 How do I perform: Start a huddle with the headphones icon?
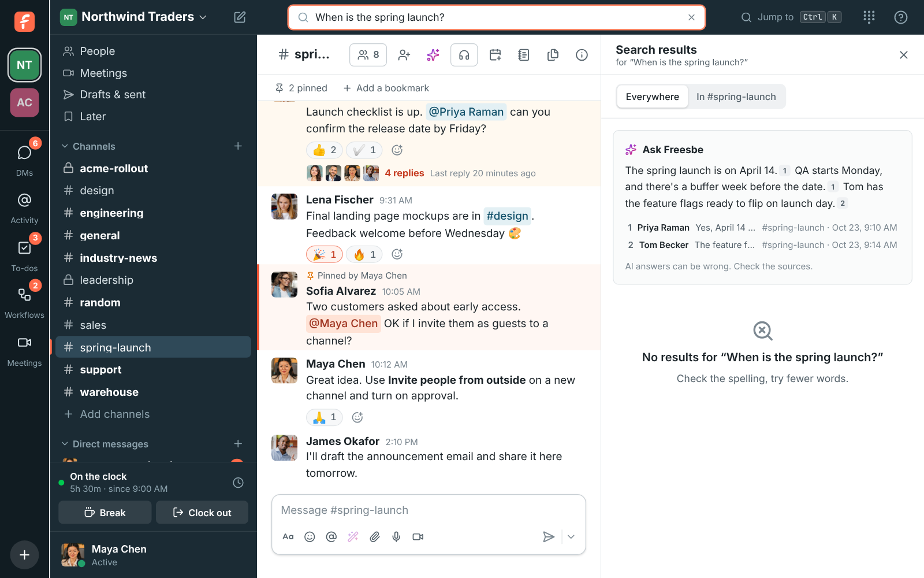click(464, 55)
